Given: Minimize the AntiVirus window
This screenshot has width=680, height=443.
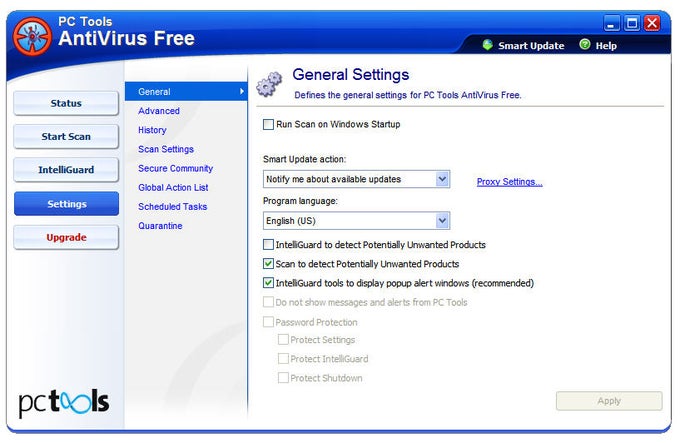Looking at the screenshot, I should [611, 23].
